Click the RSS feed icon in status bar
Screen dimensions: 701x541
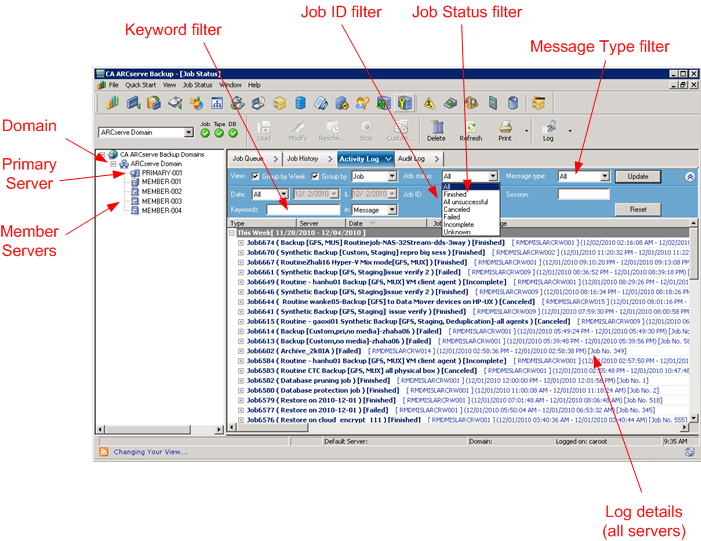(x=104, y=452)
